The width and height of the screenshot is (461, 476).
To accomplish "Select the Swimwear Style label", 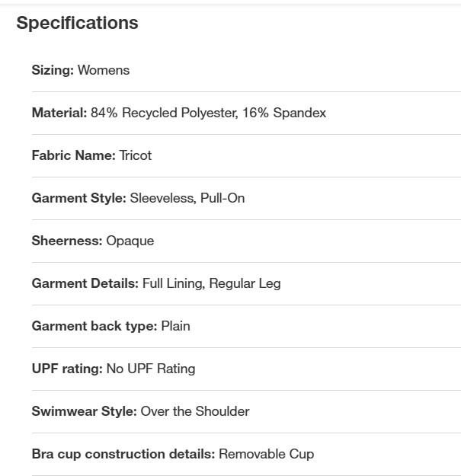I will pos(84,411).
